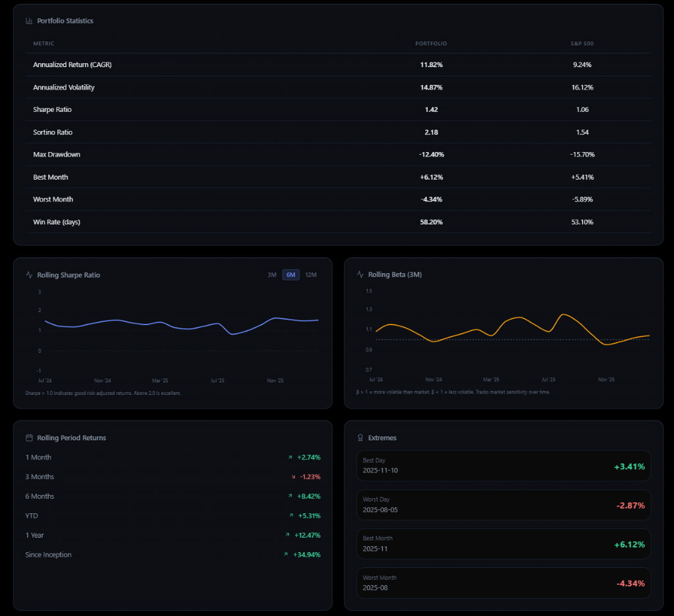Click the PORTFOLIO column header
674x616 pixels.
point(431,44)
